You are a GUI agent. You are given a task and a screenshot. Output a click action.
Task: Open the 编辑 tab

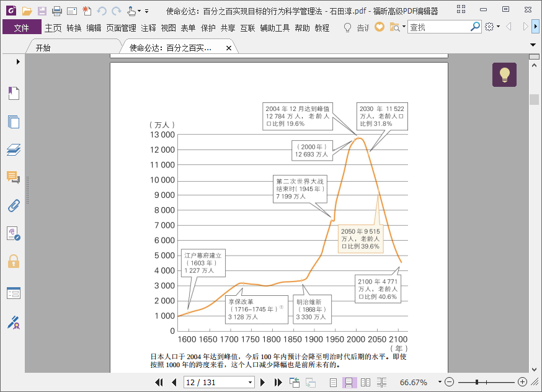click(x=94, y=28)
